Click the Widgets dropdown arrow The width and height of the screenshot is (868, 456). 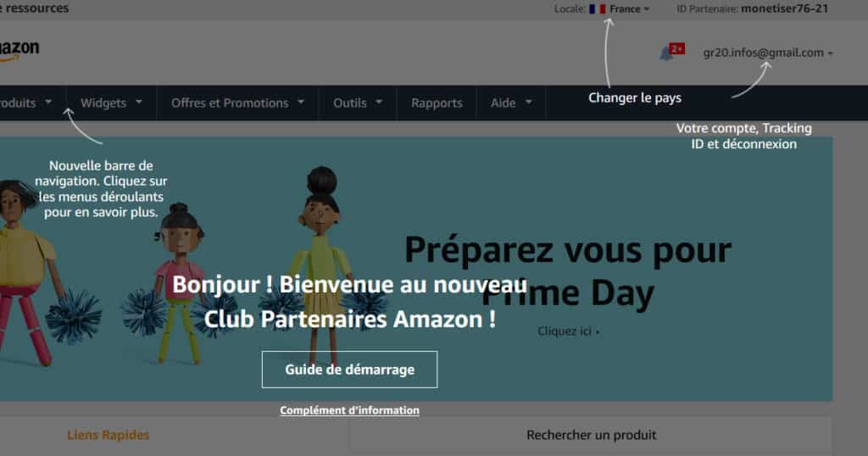tap(139, 102)
